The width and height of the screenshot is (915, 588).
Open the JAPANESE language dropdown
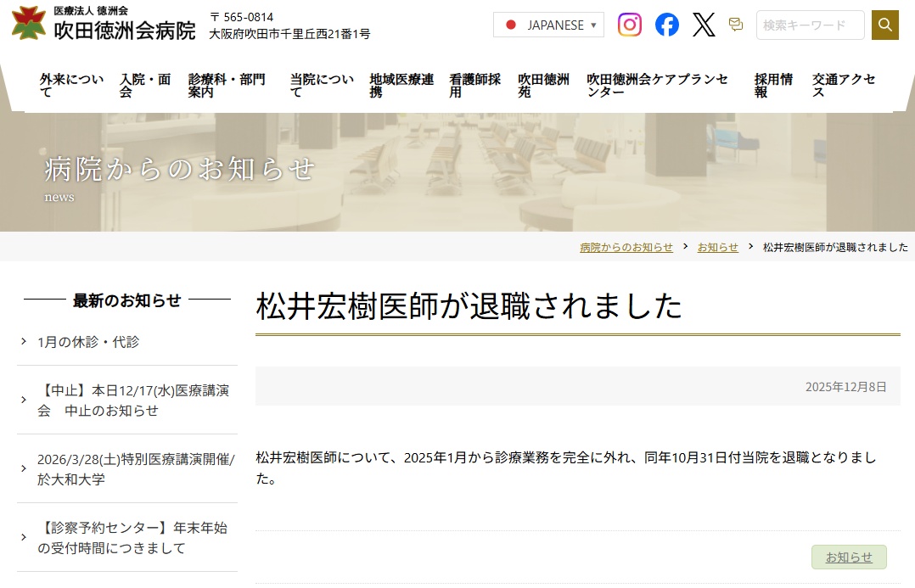548,25
